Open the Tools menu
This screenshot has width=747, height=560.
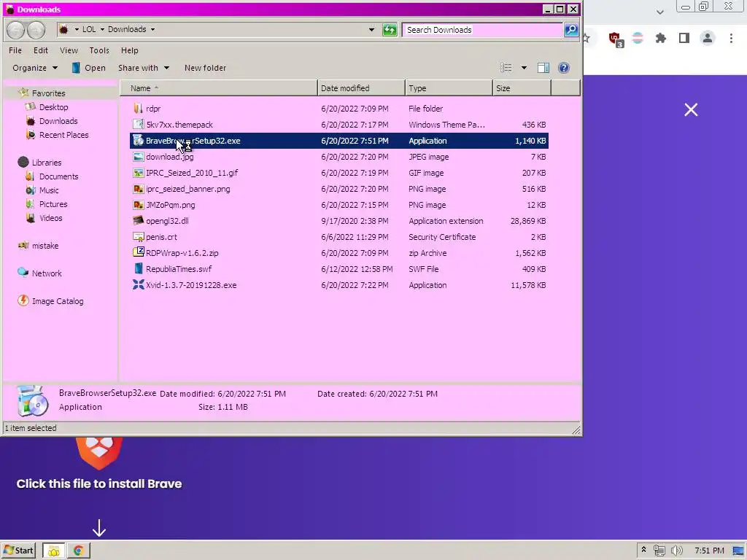click(x=99, y=50)
